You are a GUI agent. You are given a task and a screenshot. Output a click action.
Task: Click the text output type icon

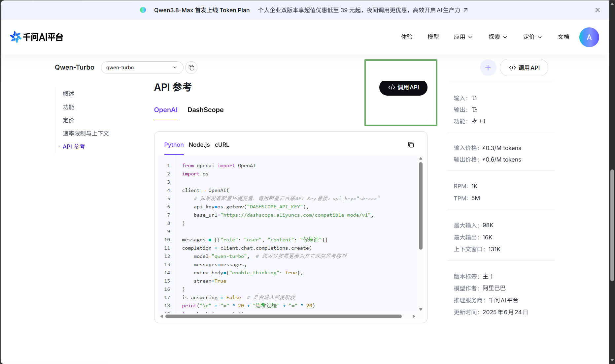pyautogui.click(x=474, y=109)
